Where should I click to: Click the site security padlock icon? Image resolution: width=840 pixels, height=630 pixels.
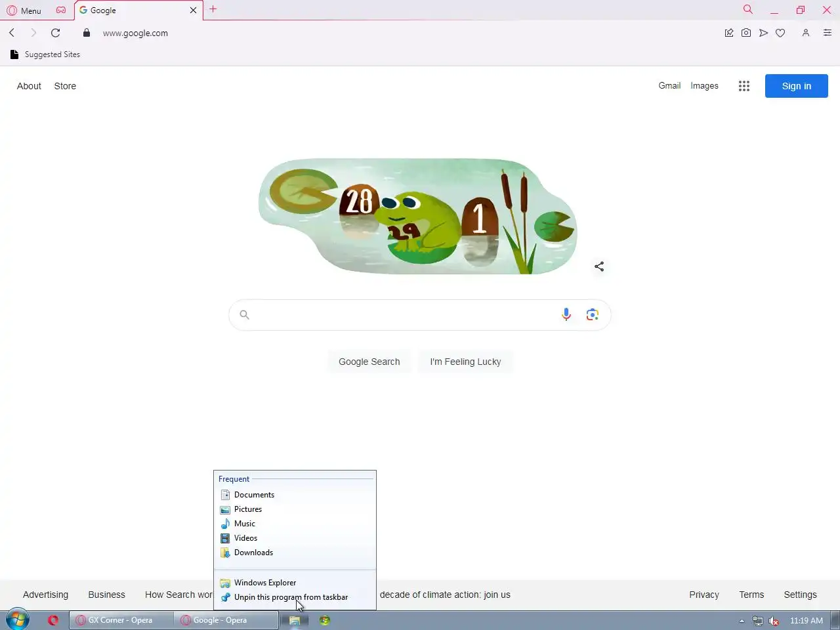coord(87,33)
